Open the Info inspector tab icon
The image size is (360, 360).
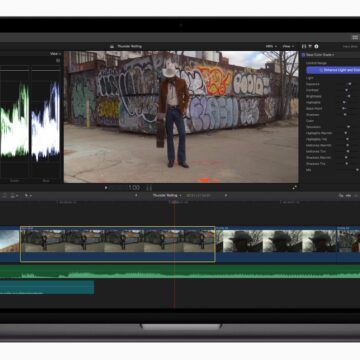[x=316, y=46]
